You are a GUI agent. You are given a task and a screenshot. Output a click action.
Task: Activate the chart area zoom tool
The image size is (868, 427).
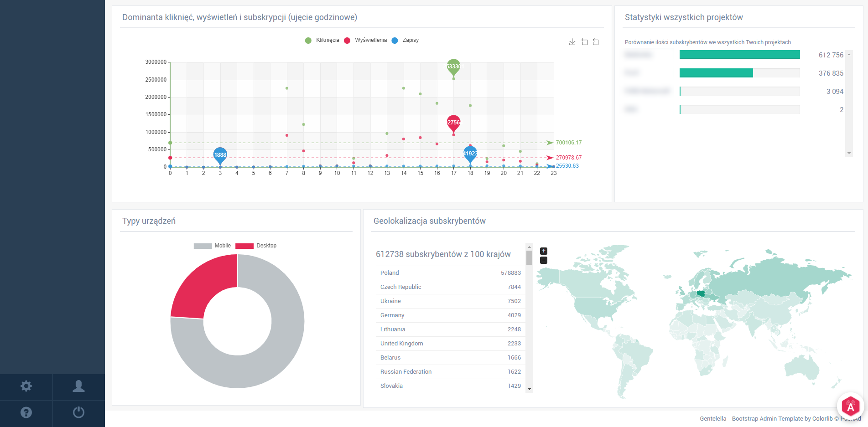point(584,42)
